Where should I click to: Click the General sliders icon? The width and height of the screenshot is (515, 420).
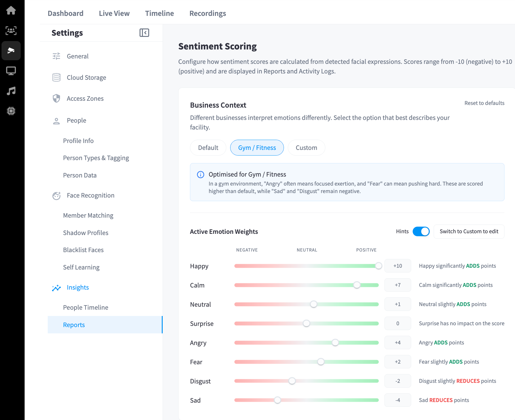point(56,56)
